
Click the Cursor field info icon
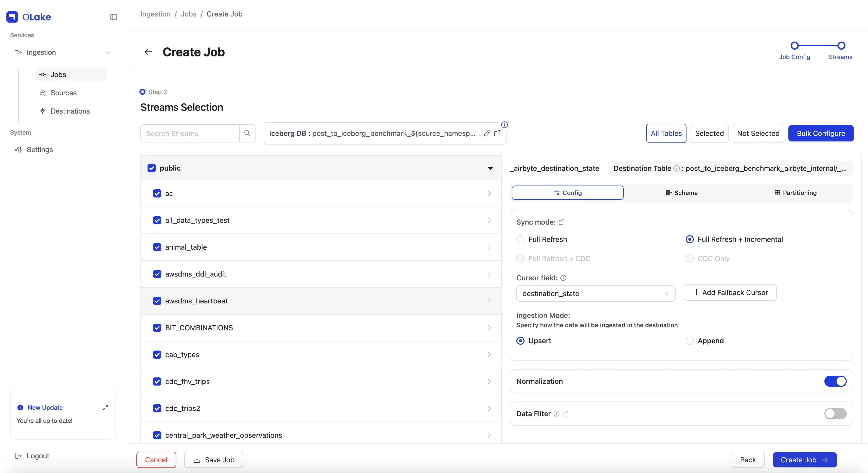[563, 278]
